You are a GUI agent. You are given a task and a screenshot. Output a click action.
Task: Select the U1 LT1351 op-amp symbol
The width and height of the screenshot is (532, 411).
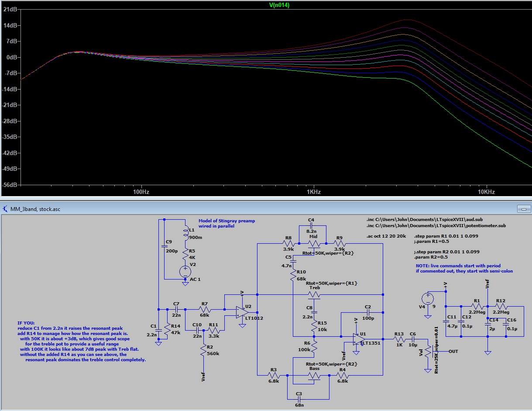click(359, 339)
